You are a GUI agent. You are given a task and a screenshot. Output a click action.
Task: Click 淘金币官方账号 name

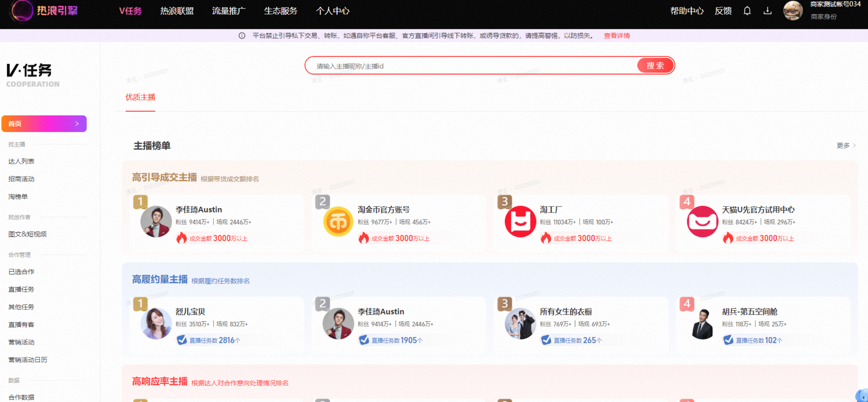click(x=384, y=210)
